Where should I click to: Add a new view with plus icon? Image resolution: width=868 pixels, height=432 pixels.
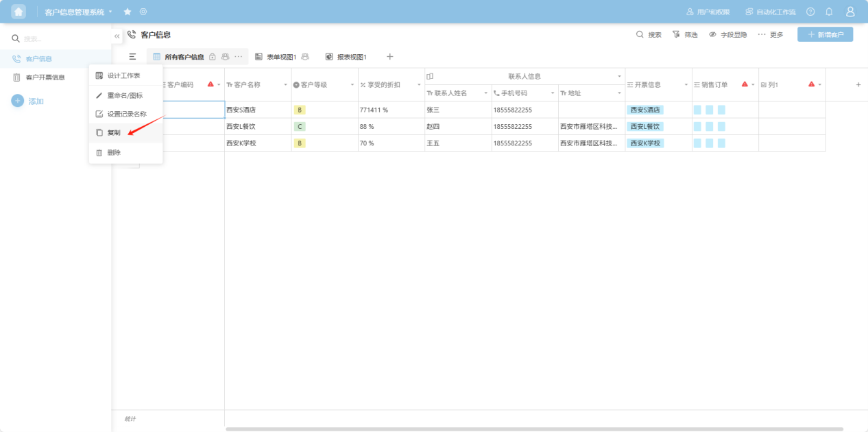[390, 56]
